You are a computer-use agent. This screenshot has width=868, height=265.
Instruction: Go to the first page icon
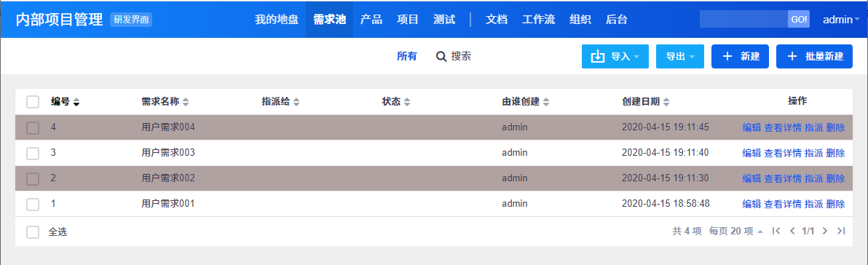pos(776,231)
